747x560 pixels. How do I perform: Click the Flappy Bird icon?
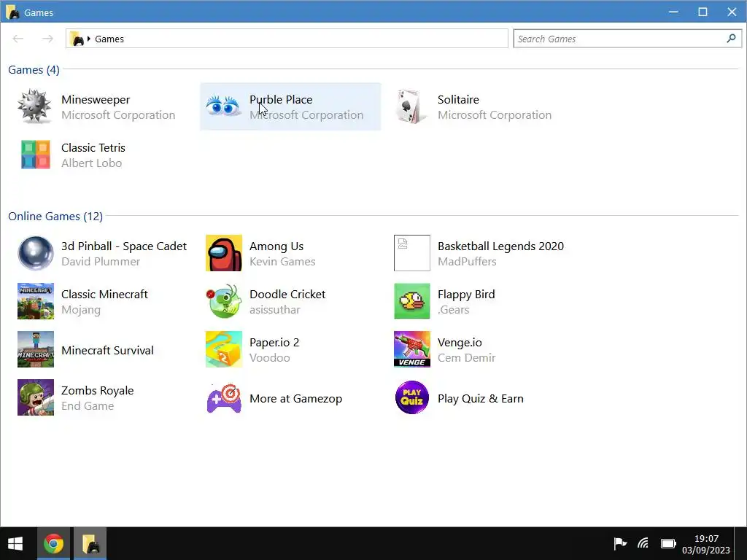coord(412,301)
